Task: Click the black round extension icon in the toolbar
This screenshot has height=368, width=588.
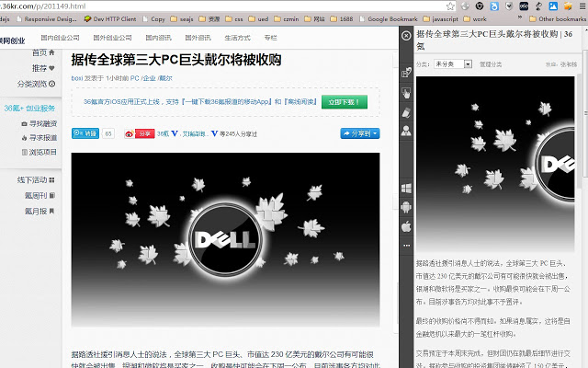Action: coord(480,6)
